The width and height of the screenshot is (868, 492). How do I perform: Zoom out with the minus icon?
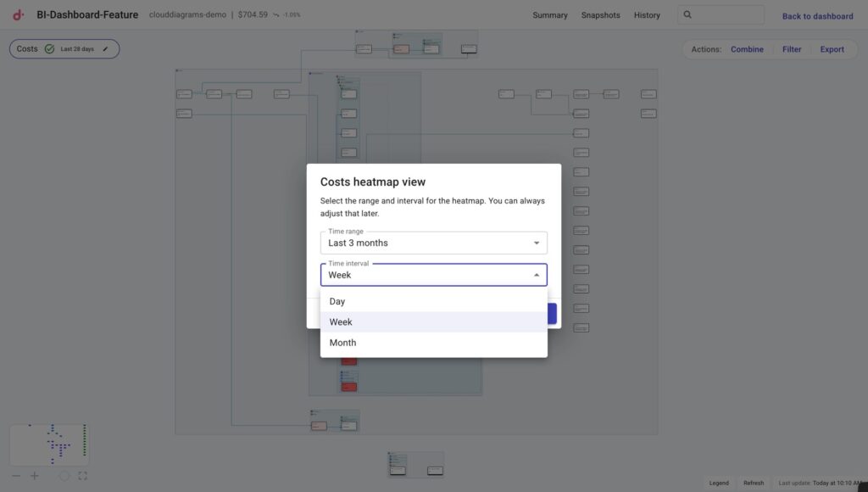tap(16, 476)
